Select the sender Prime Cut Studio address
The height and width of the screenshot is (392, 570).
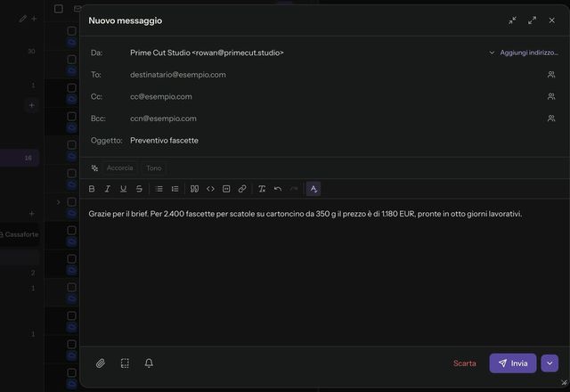pyautogui.click(x=207, y=53)
